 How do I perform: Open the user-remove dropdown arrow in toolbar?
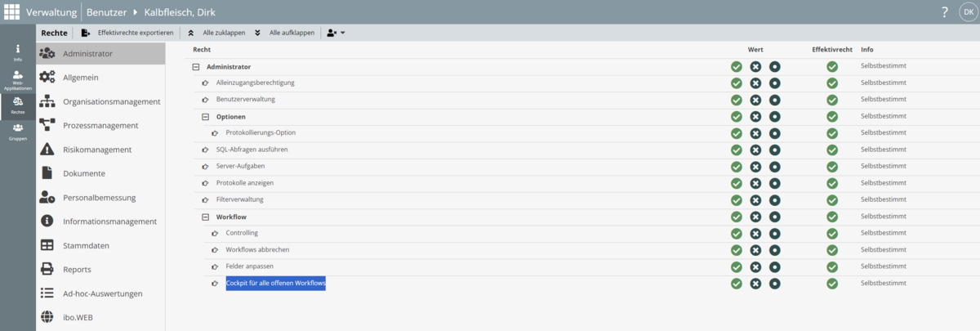[x=342, y=33]
